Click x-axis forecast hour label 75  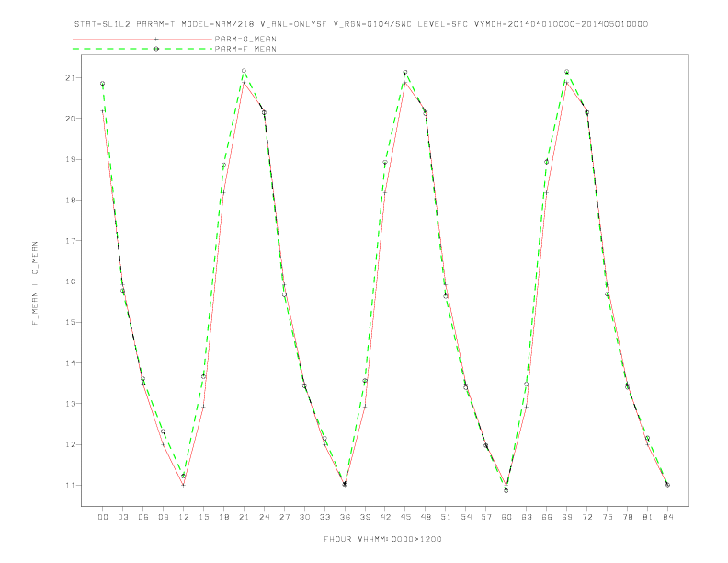608,517
